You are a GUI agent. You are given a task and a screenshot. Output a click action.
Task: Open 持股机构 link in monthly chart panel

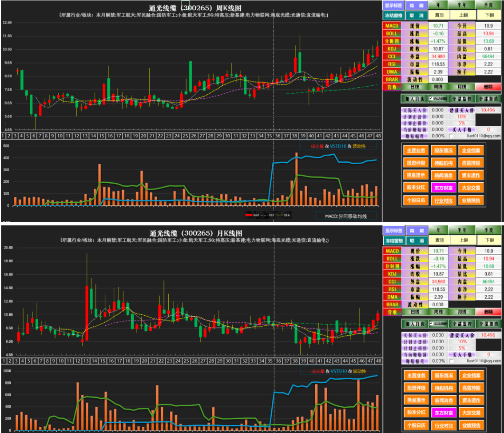point(444,388)
